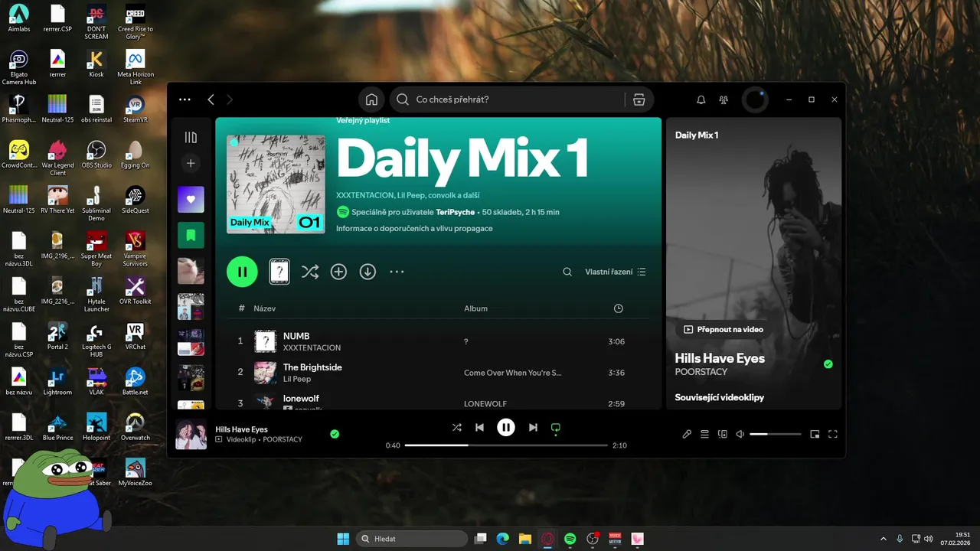Open Microsoft Edge from taskbar
The height and width of the screenshot is (551, 980).
(502, 539)
